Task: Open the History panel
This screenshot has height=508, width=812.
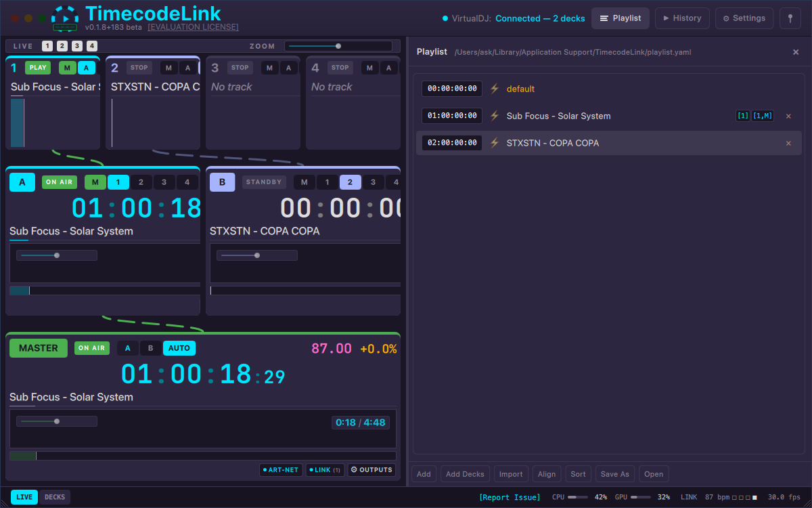Action: (682, 18)
